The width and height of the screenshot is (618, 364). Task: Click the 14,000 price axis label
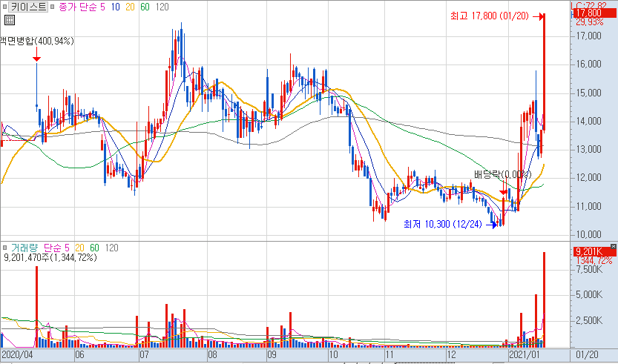coord(588,122)
